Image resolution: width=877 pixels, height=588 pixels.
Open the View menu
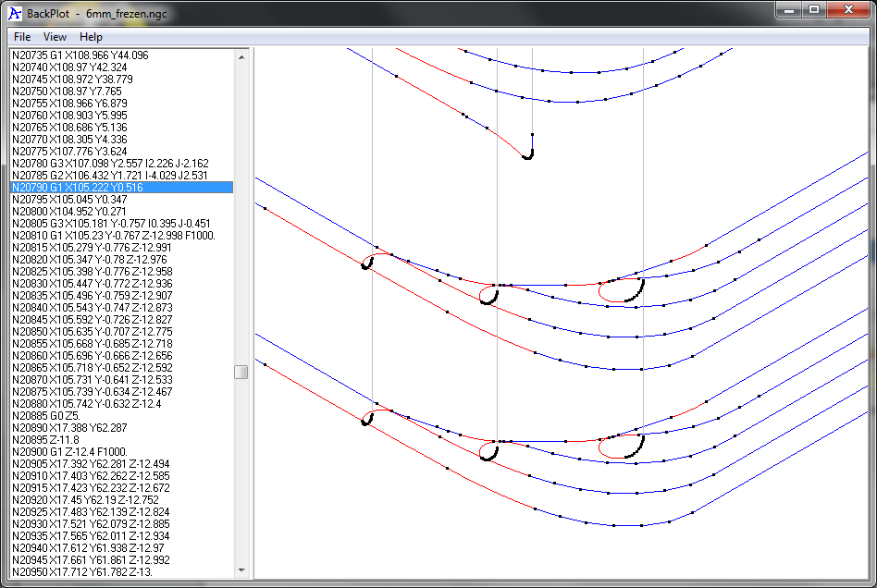55,37
